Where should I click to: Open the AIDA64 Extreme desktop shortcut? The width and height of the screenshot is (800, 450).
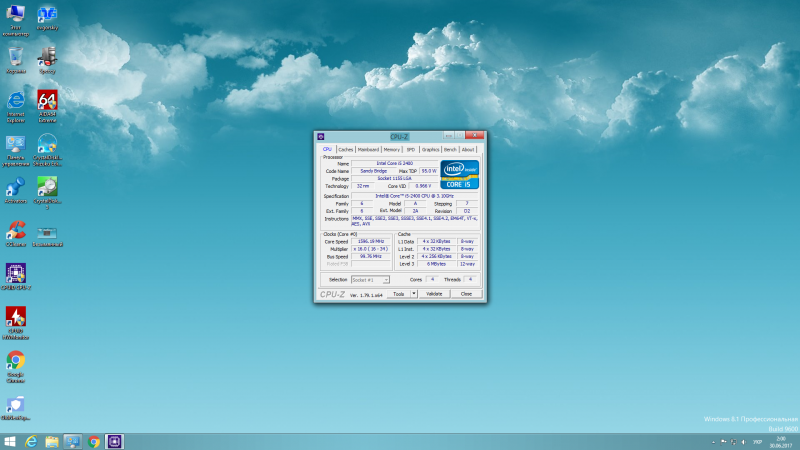[47, 107]
